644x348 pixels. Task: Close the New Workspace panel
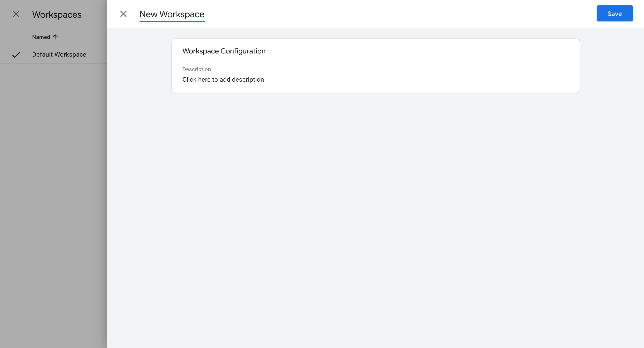123,14
